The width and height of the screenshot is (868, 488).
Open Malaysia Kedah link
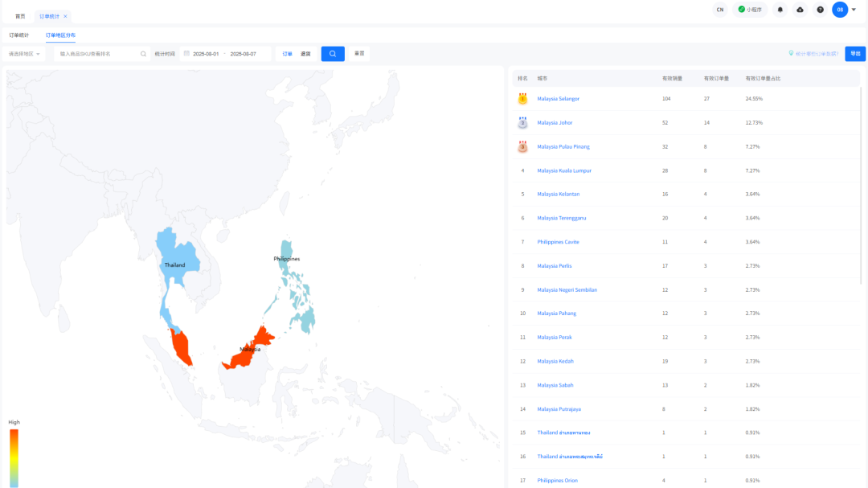pyautogui.click(x=555, y=361)
